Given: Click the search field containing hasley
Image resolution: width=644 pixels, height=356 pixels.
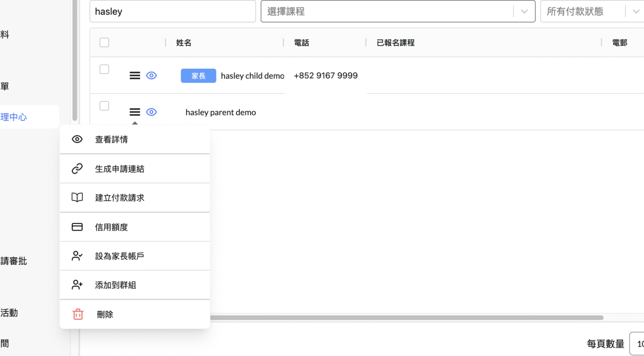Looking at the screenshot, I should [172, 12].
